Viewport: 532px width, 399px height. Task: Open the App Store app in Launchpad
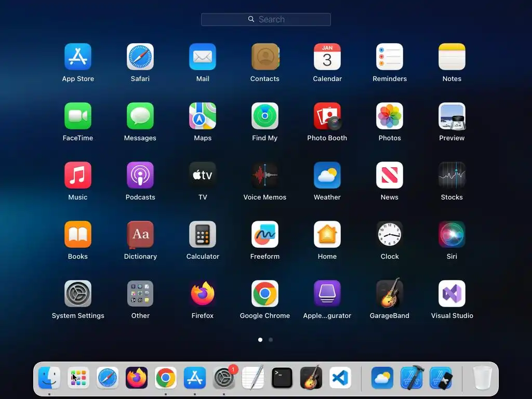pyautogui.click(x=78, y=57)
